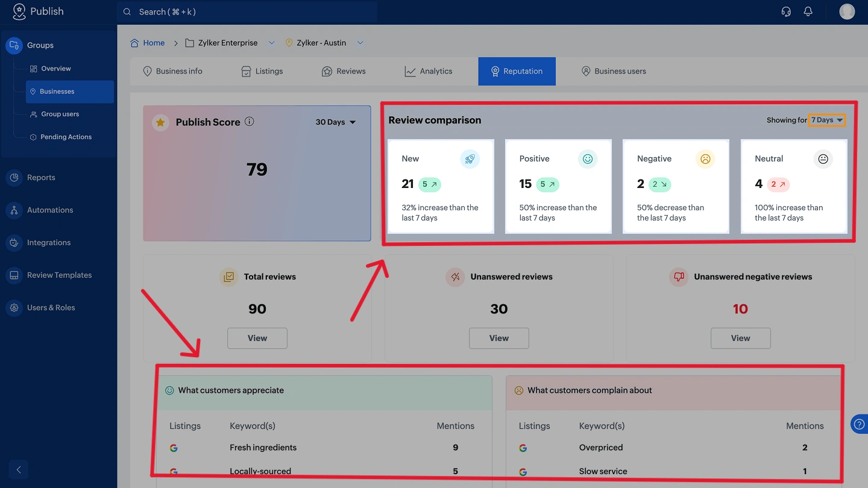Switch to the Analytics tab
The height and width of the screenshot is (488, 868).
point(429,71)
